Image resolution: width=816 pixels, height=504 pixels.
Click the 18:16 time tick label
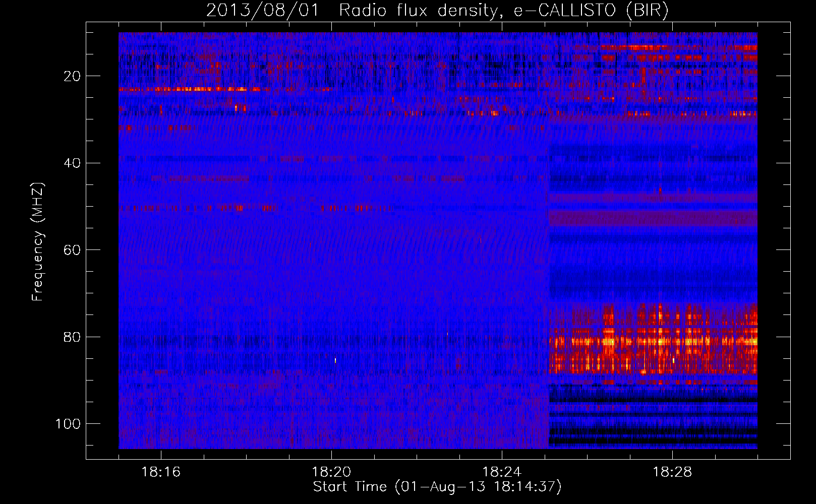(x=161, y=472)
